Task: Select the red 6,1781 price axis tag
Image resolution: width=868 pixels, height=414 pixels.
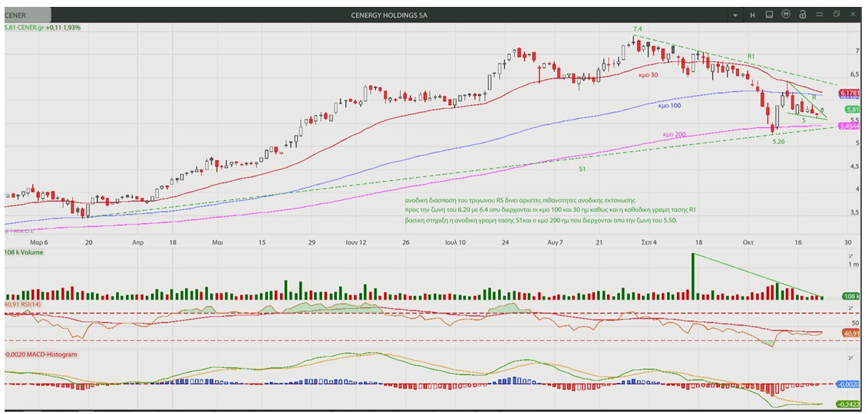Action: coord(848,94)
